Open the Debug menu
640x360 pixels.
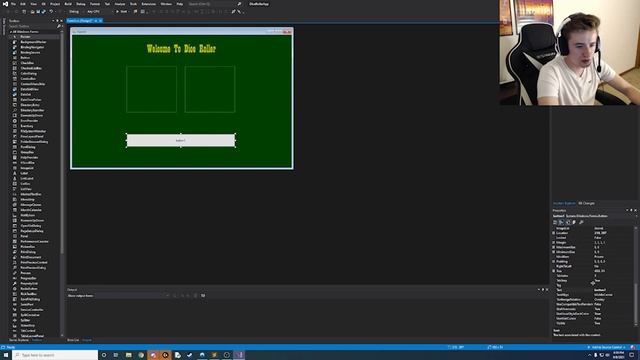point(81,4)
